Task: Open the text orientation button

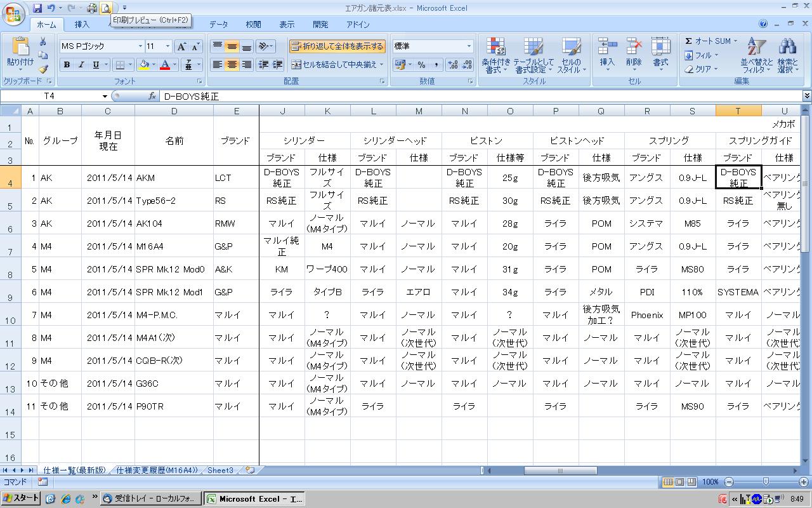Action: (266, 46)
